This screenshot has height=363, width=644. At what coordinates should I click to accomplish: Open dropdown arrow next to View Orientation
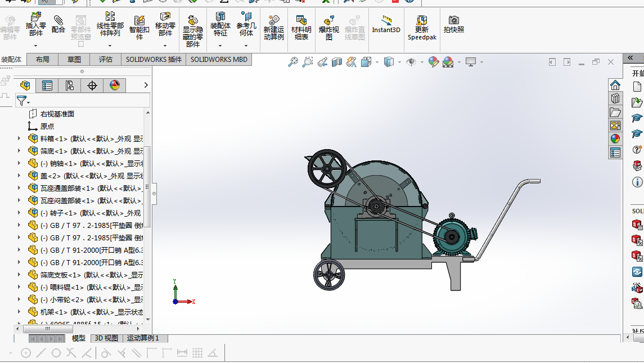click(377, 62)
